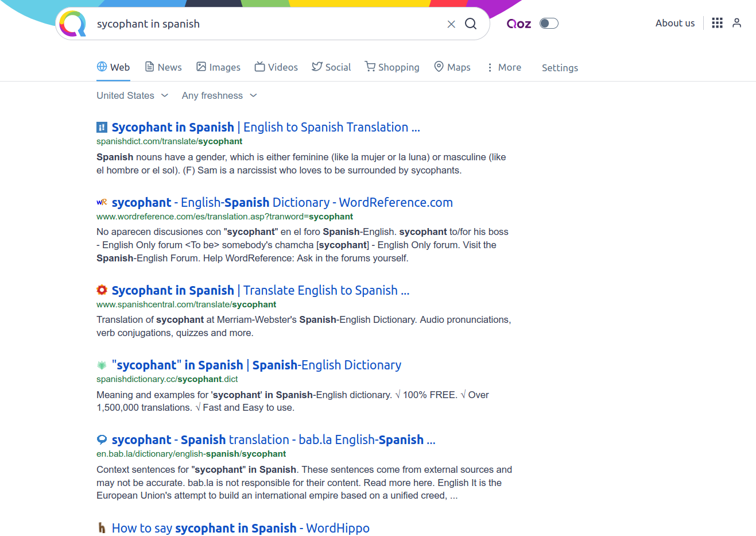This screenshot has height=536, width=756.
Task: Clear the search query with X icon
Action: point(451,24)
